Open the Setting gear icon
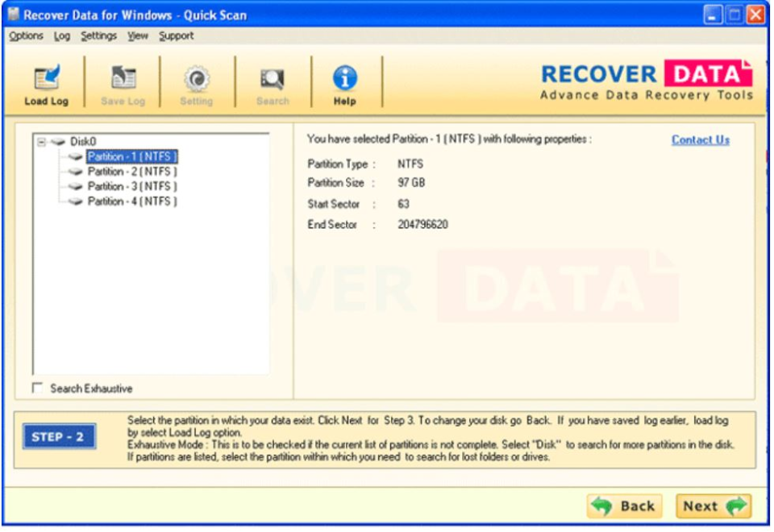 (x=197, y=78)
